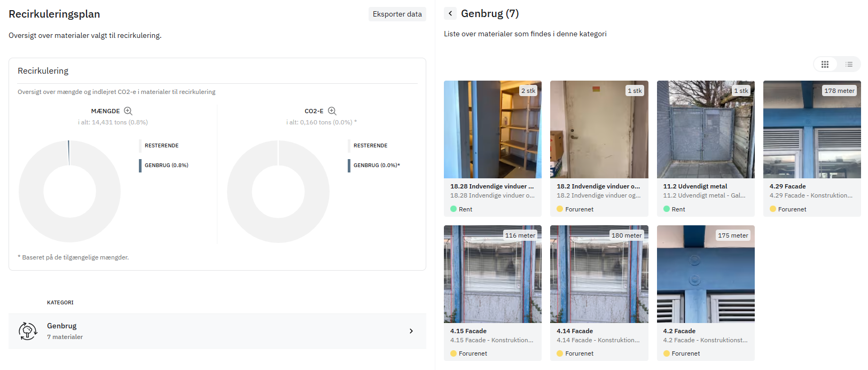The height and width of the screenshot is (370, 868).
Task: Switch to grid view layout
Action: [x=825, y=64]
